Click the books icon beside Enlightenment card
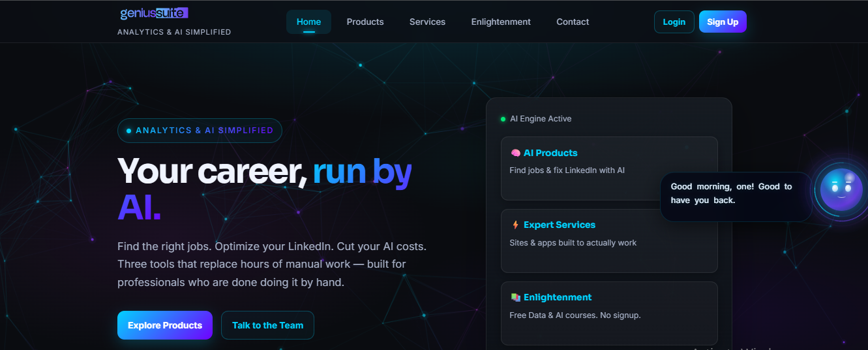 tap(515, 297)
